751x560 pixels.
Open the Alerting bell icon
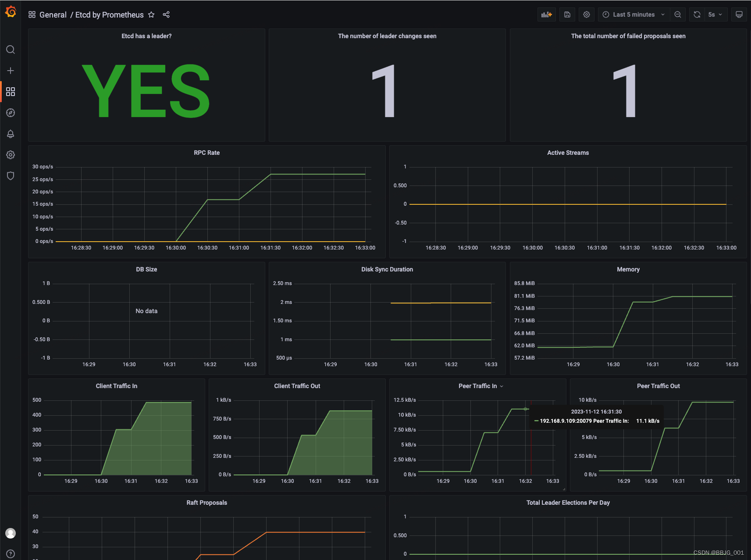11,134
